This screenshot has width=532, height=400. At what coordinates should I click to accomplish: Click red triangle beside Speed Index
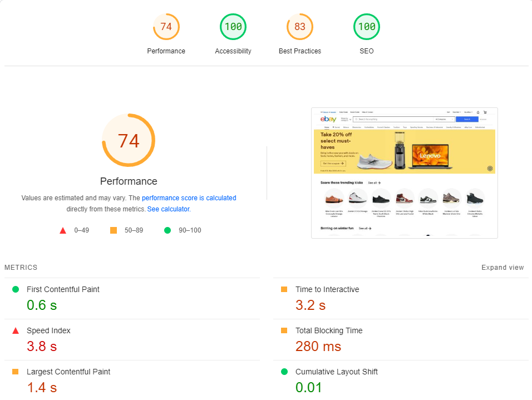point(16,330)
